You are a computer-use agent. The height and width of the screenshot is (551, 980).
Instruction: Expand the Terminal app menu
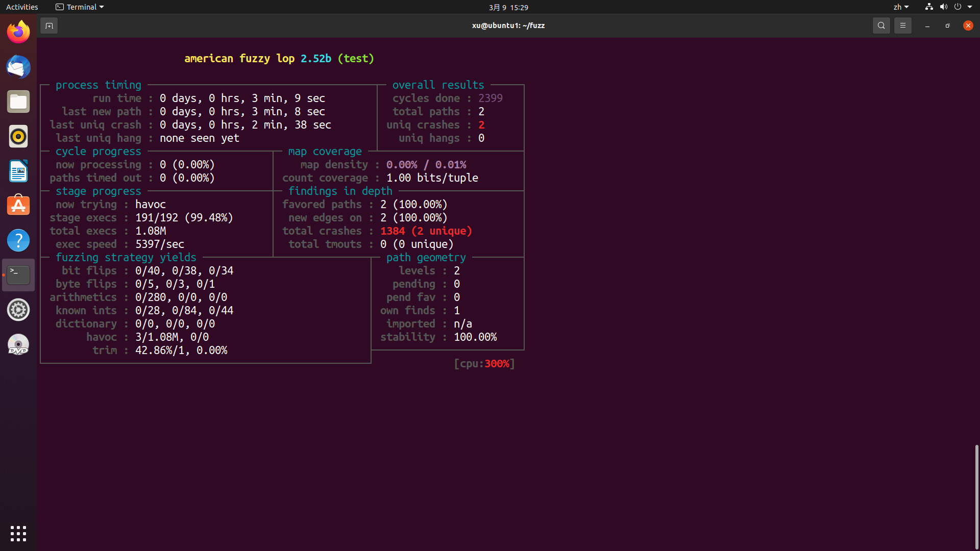pyautogui.click(x=80, y=7)
